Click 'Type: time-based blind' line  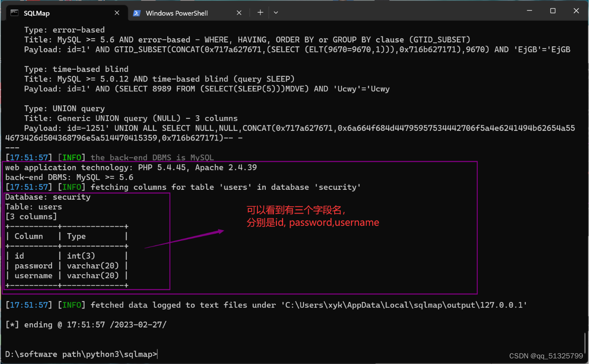click(76, 69)
